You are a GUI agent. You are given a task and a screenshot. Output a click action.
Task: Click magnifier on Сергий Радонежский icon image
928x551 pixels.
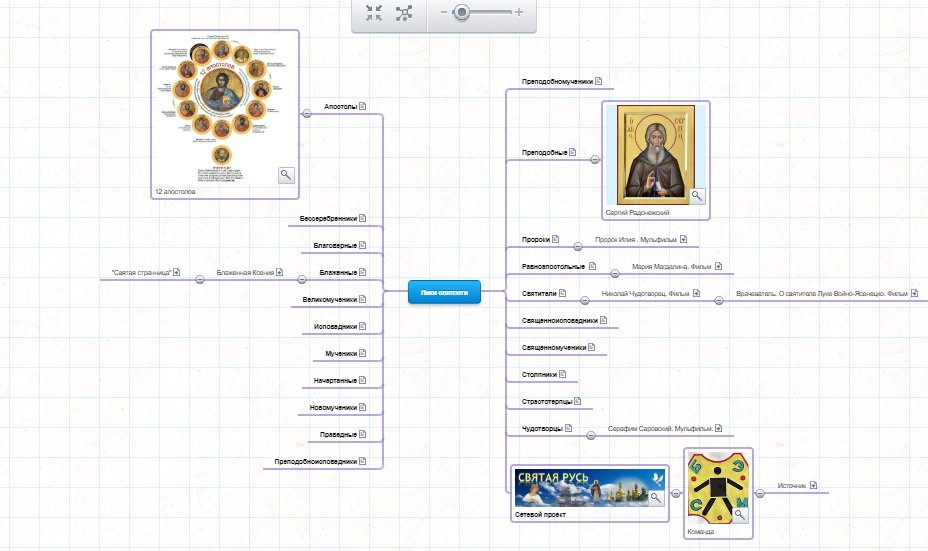coord(697,196)
